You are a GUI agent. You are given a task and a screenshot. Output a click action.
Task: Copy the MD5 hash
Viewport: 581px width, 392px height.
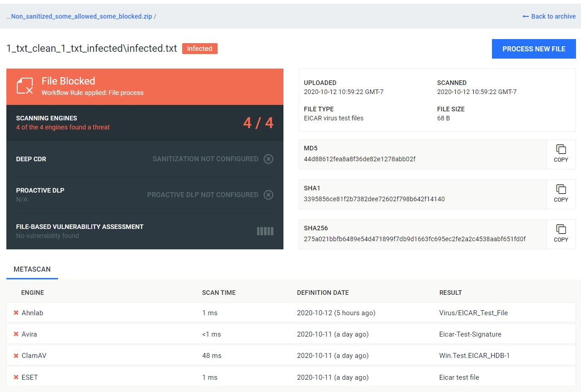coord(561,154)
